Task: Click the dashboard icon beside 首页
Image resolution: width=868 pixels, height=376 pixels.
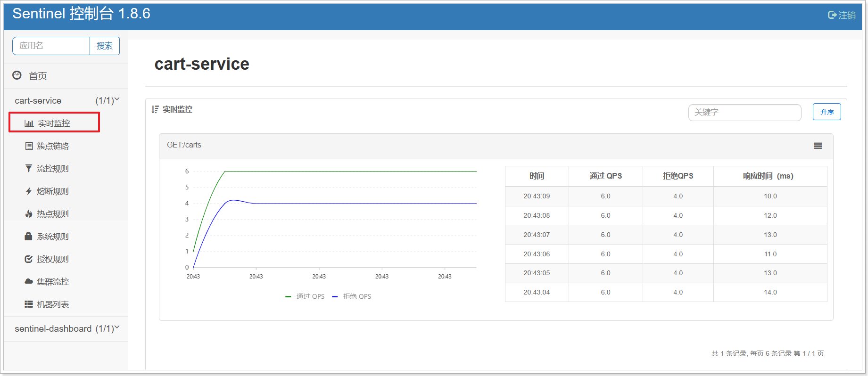Action: [x=17, y=75]
